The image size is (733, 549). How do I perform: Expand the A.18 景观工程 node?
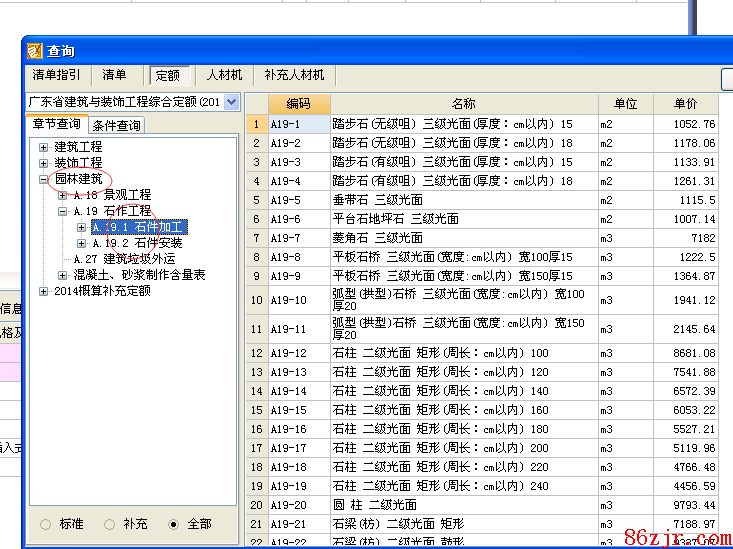[x=62, y=196]
